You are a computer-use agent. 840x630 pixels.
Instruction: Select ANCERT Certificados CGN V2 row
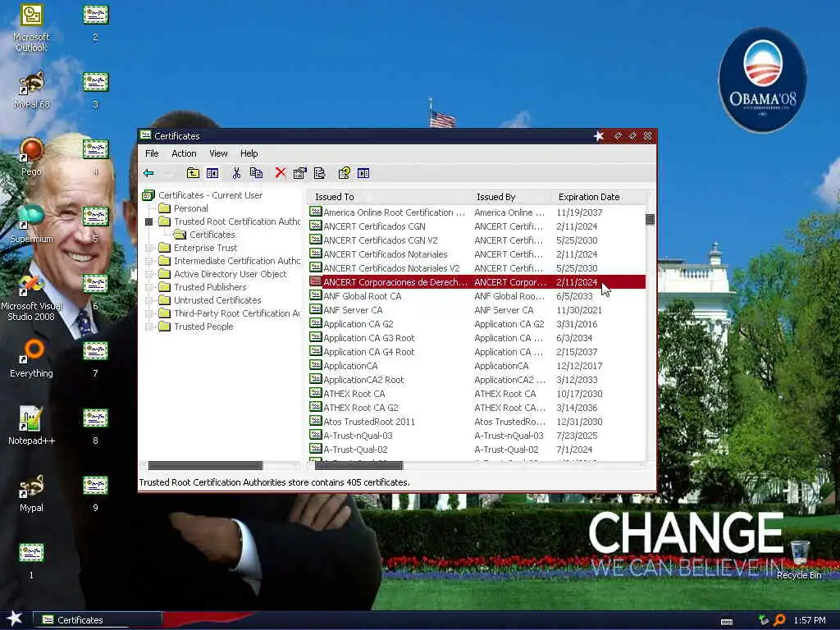coord(477,240)
